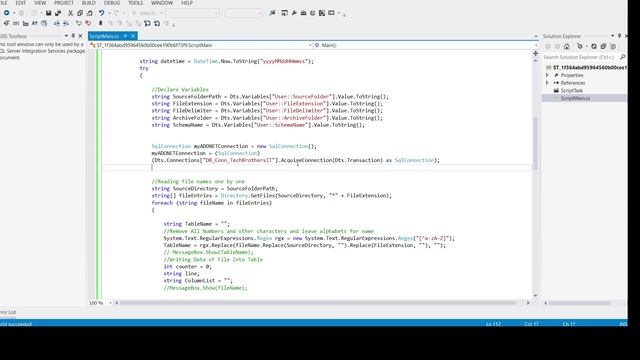Open the DEBUG menu
Viewport: 640px width, 360px height.
pyautogui.click(x=112, y=3)
